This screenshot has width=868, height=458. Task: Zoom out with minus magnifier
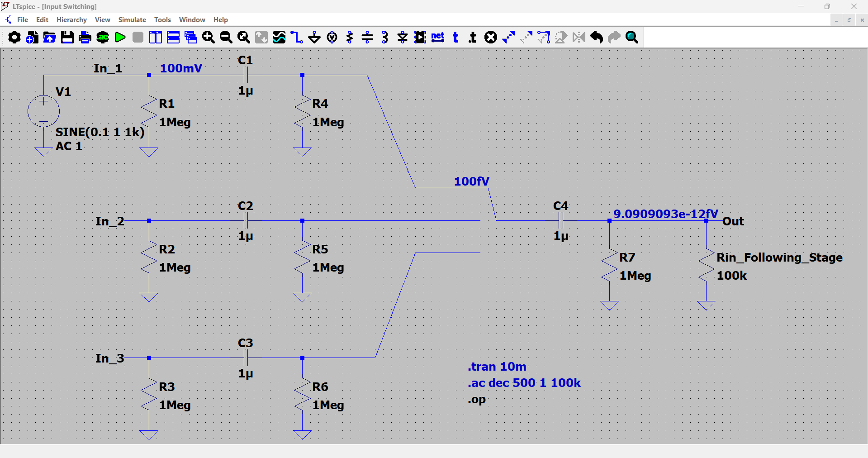coord(226,37)
